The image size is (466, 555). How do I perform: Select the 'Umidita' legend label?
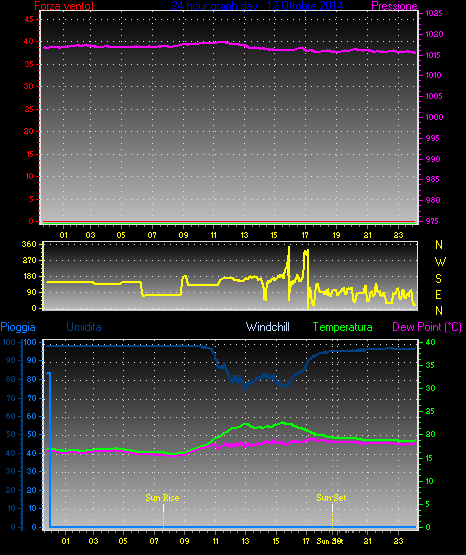point(84,327)
